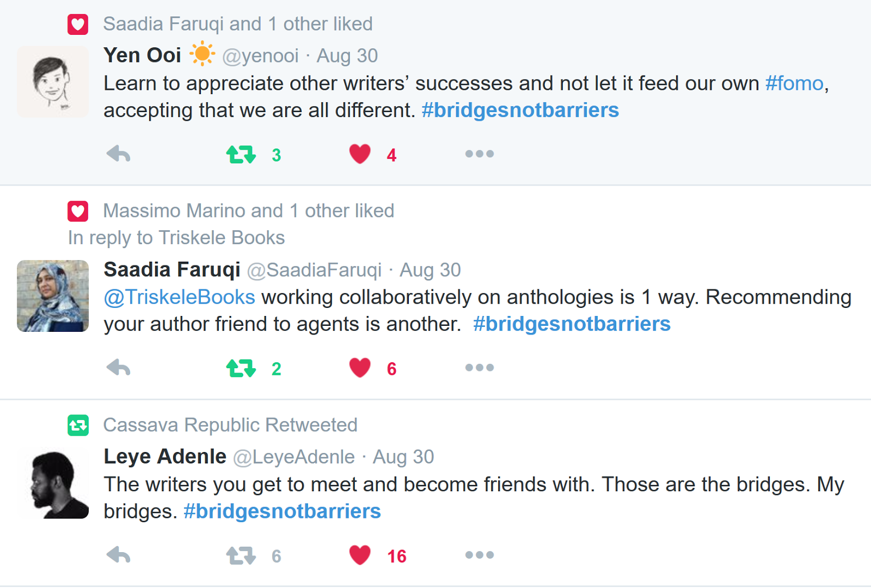Click the green retweeted badge by Cassava Republic
This screenshot has height=588, width=871.
[78, 425]
